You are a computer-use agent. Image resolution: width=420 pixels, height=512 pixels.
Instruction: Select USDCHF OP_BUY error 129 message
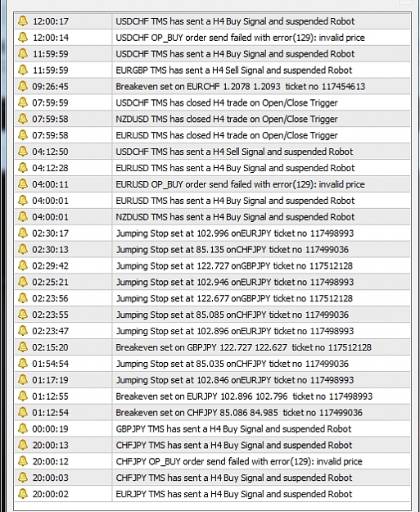click(240, 38)
